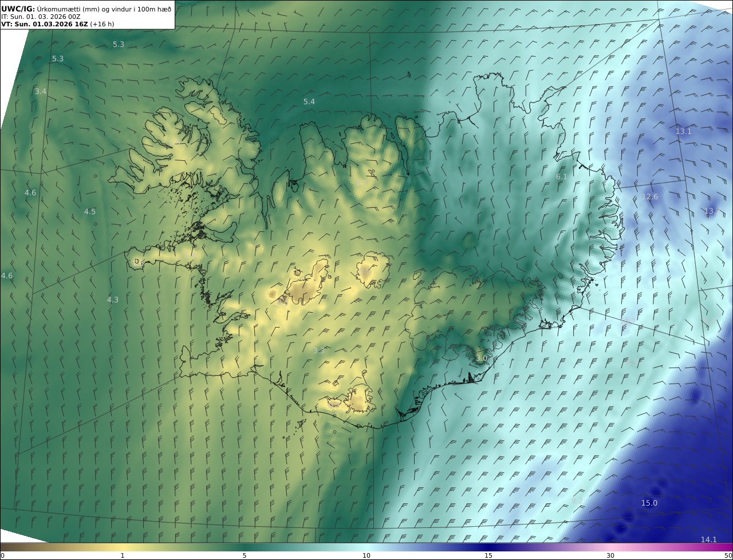733x560 pixels.
Task: Click the 5.4 value north of Iceland
Action: (309, 101)
